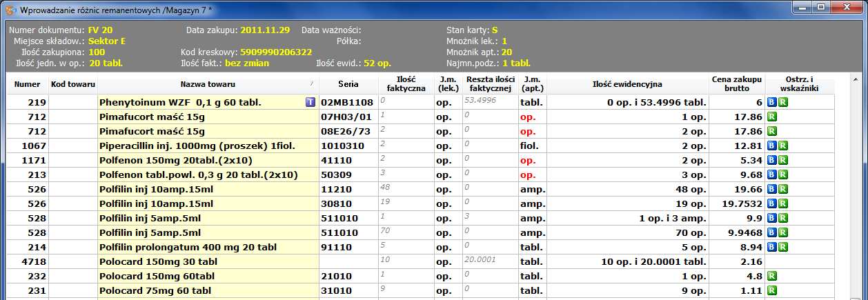Click number cell 4718
The width and height of the screenshot is (868, 300).
click(28, 261)
